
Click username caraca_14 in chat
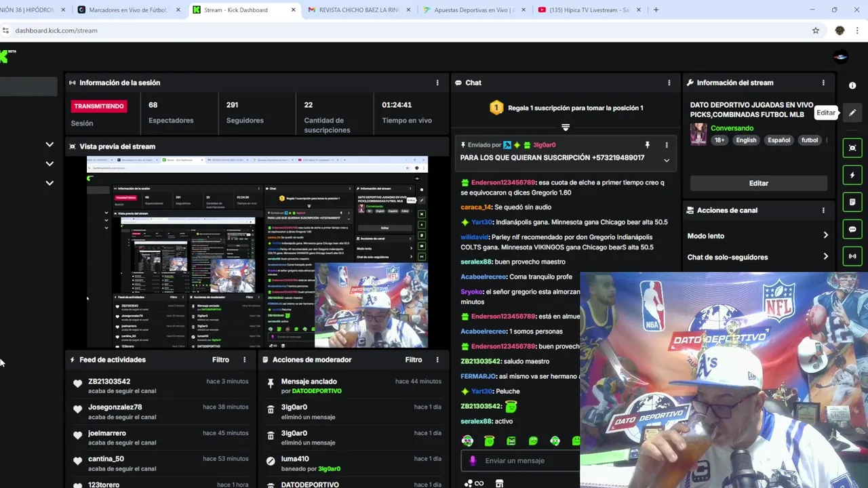pyautogui.click(x=476, y=207)
